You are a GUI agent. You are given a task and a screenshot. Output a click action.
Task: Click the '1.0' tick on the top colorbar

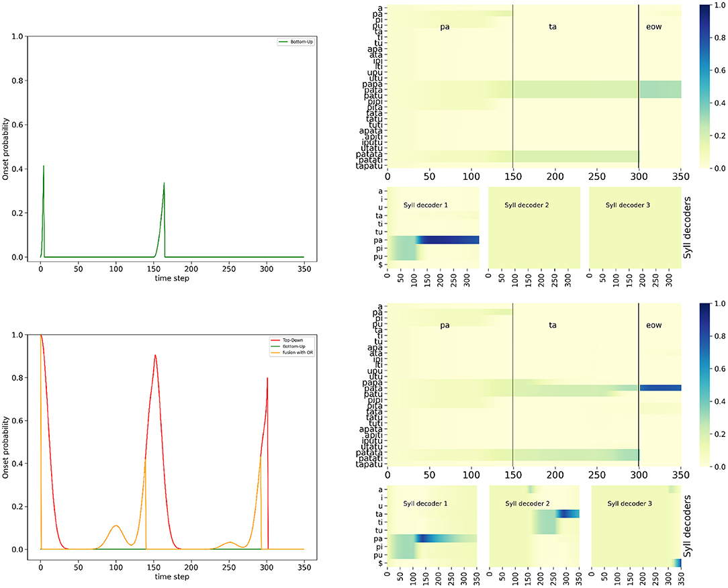(720, 5)
